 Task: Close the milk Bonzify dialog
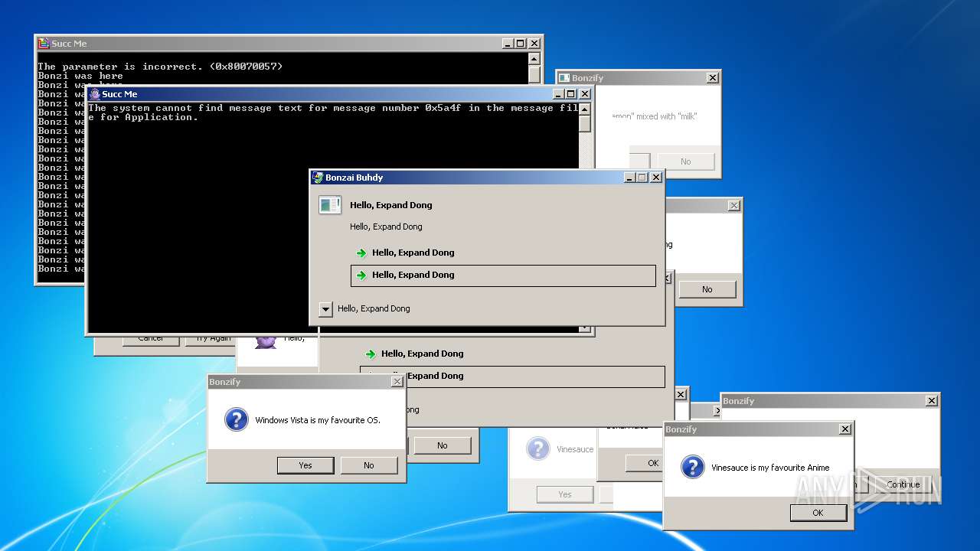(x=712, y=78)
